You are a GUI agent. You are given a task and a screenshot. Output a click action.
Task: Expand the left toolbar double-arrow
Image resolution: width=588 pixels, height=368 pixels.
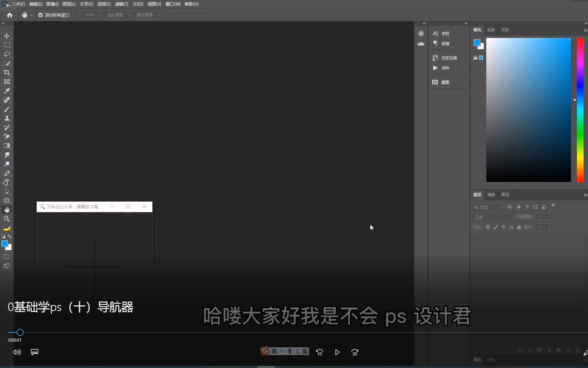pos(3,24)
